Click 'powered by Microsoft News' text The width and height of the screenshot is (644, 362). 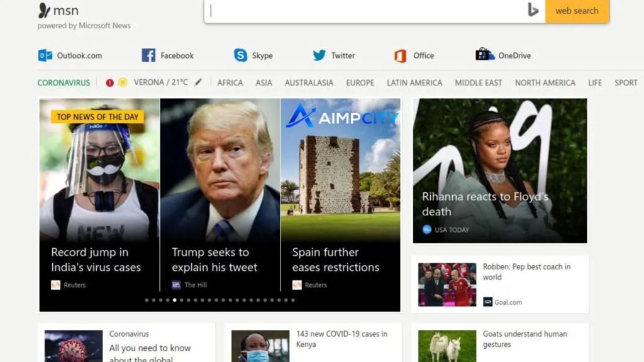(x=84, y=25)
